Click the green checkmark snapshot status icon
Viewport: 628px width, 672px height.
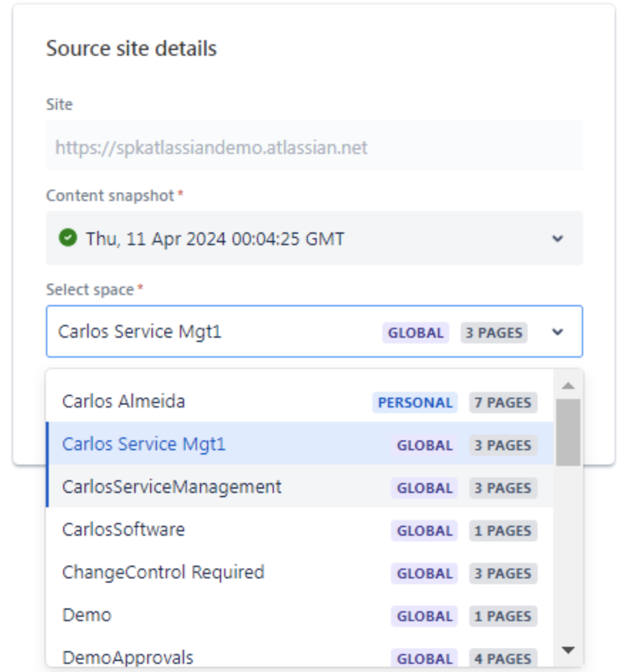[x=67, y=238]
